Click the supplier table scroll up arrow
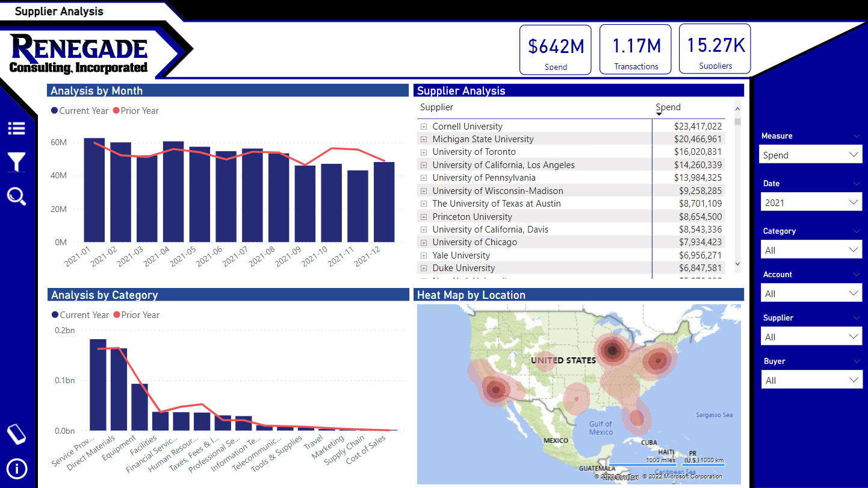Viewport: 868px width, 488px height. pyautogui.click(x=737, y=108)
